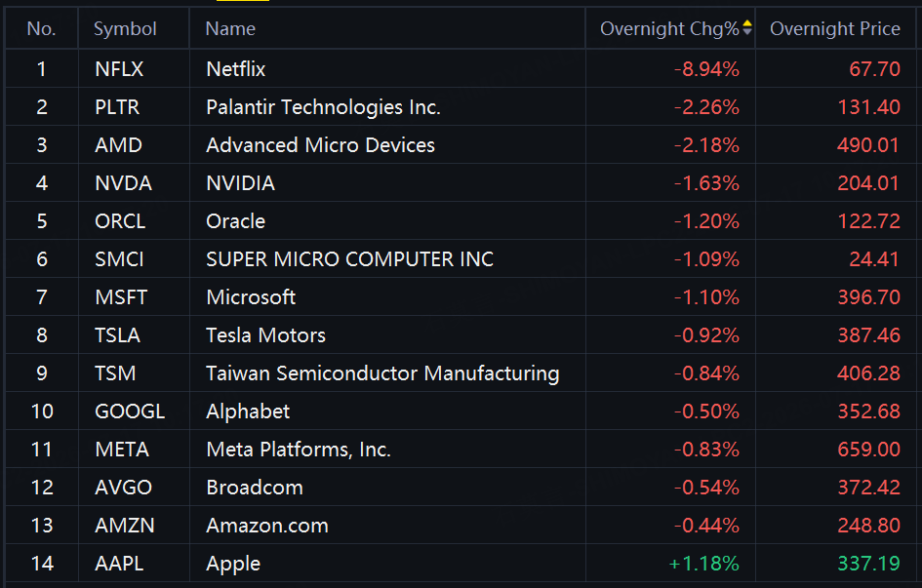922x588 pixels.
Task: Sort by Overnight Chg% arrow icon
Action: click(746, 27)
